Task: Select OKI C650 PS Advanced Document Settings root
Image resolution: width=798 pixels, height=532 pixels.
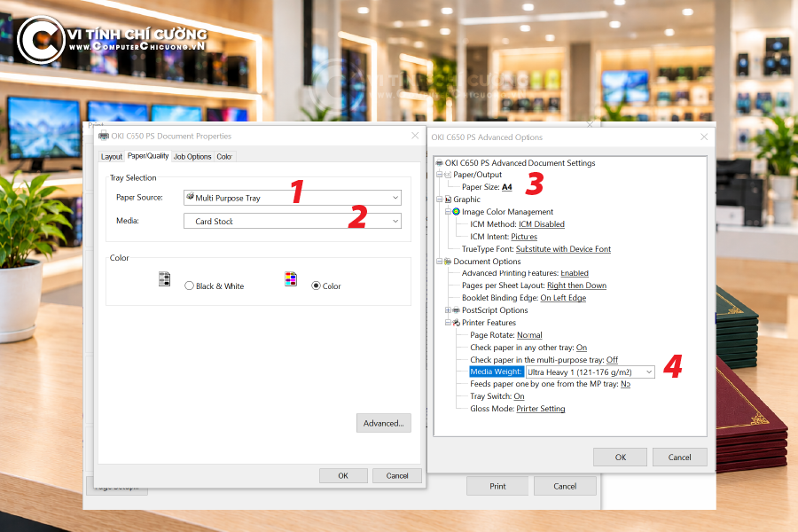Action: 520,163
